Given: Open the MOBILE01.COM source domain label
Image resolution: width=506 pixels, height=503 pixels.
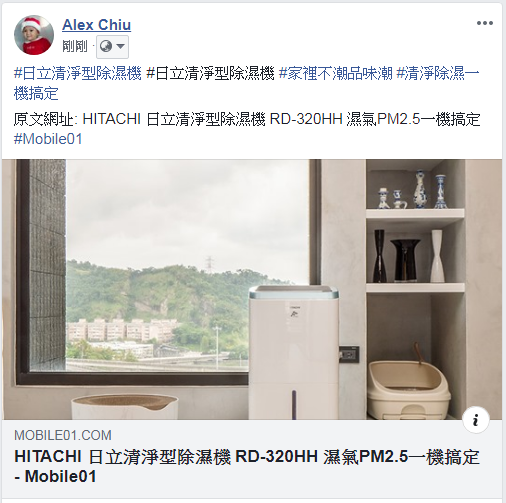Looking at the screenshot, I should click(x=63, y=435).
